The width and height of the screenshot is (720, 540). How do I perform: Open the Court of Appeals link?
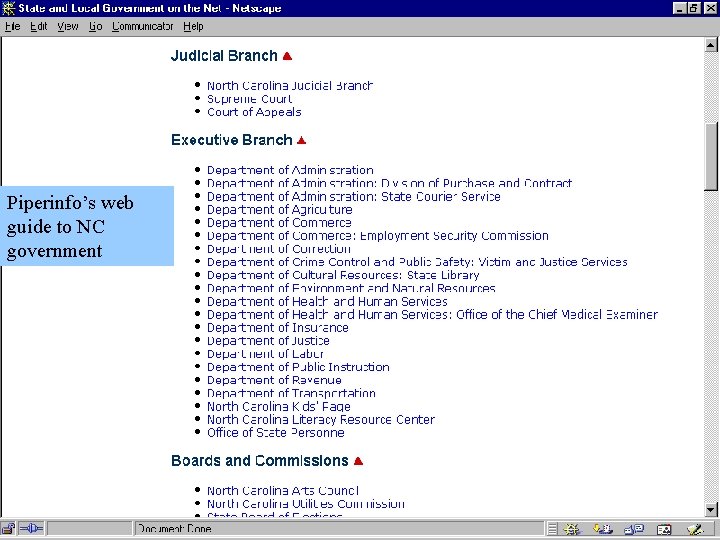click(254, 112)
